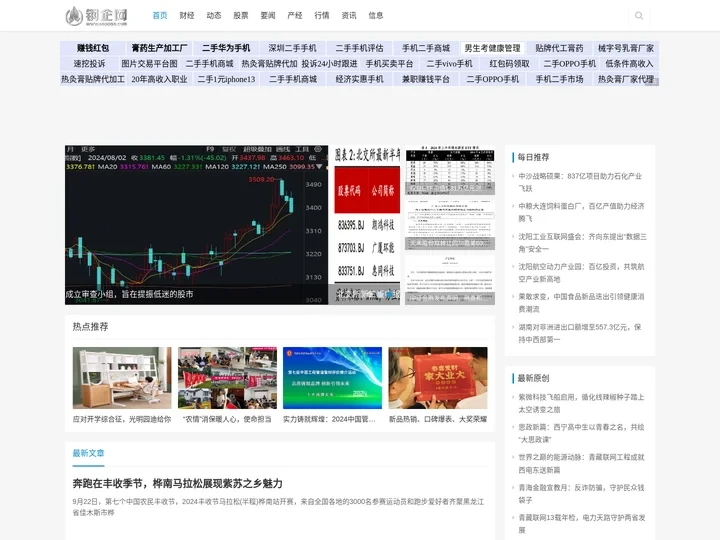This screenshot has width=720, height=540.
Task: Open the 青藏联网13载年检 article
Action: coord(582,524)
